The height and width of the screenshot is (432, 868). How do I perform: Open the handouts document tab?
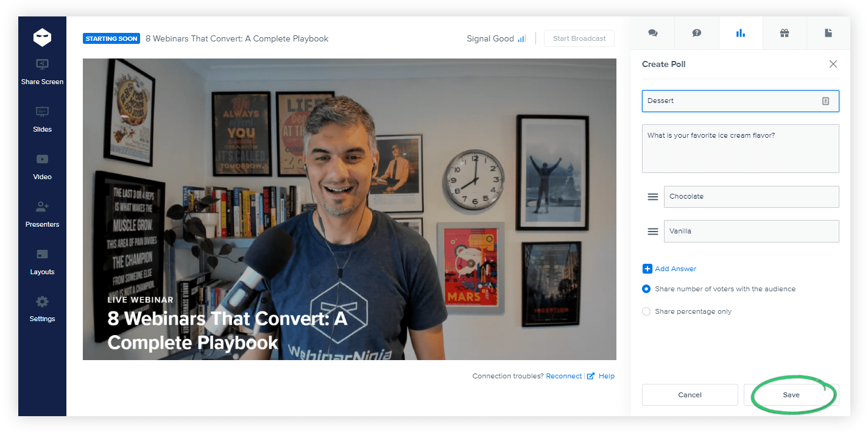coord(828,34)
